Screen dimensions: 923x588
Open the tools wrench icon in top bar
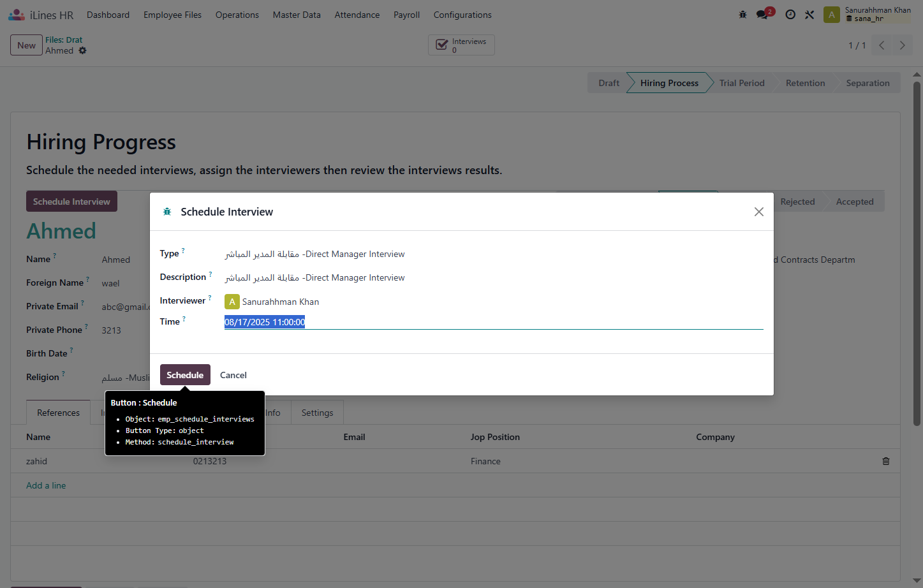click(x=809, y=15)
